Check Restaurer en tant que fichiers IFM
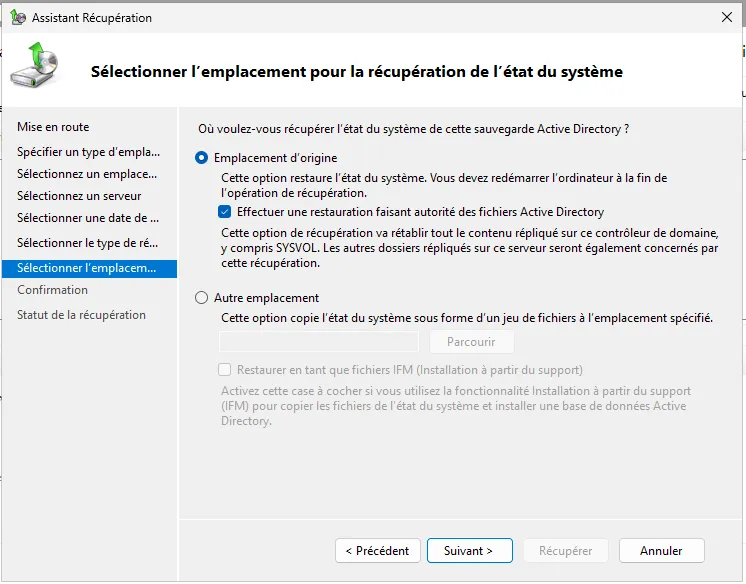 click(x=225, y=370)
